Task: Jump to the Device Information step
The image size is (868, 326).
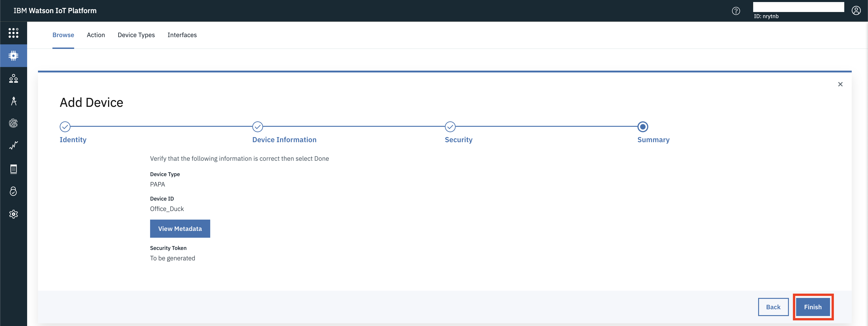Action: tap(257, 127)
